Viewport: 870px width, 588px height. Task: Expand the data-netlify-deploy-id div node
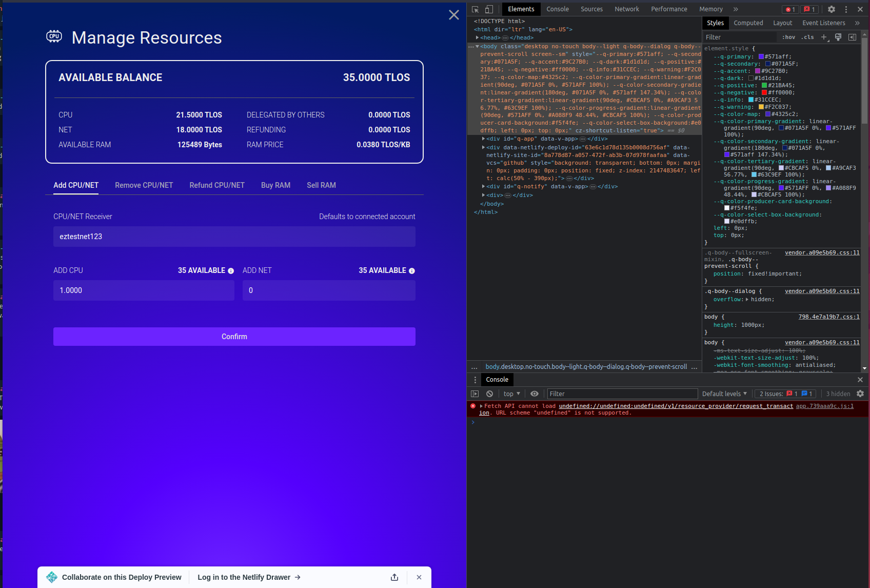(x=483, y=147)
